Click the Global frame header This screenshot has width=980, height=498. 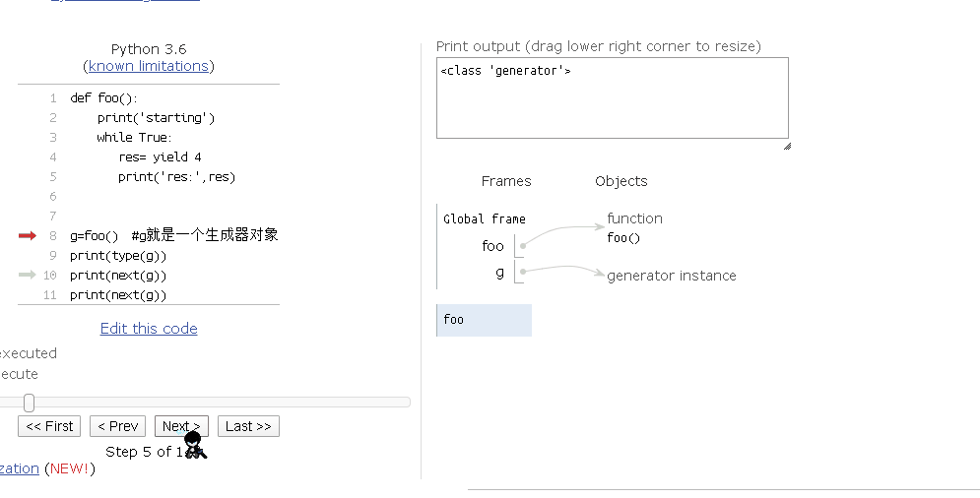(485, 218)
